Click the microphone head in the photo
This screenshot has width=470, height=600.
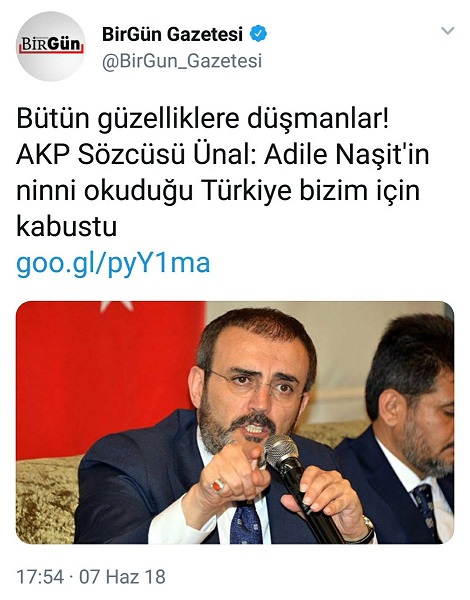[281, 450]
